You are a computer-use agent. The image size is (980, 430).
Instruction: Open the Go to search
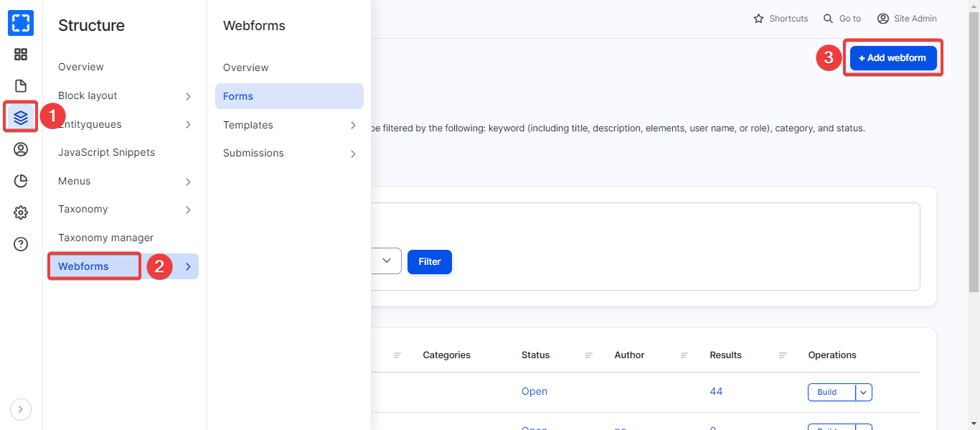[x=842, y=19]
